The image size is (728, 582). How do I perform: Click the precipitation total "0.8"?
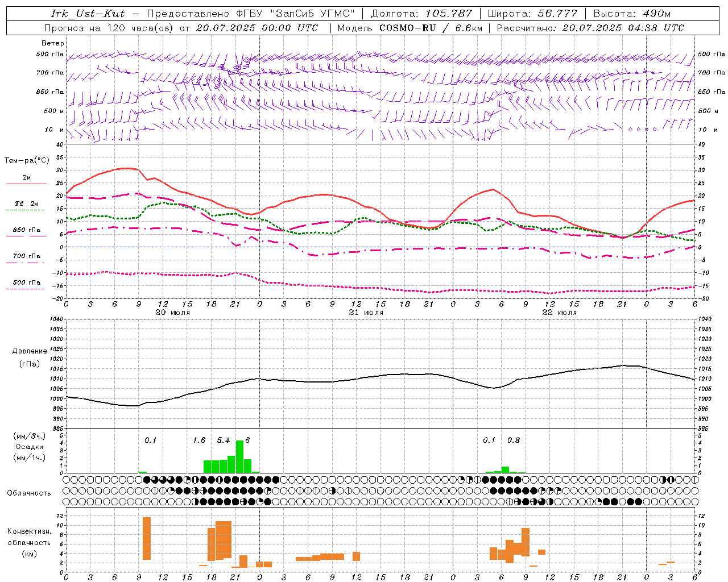(x=514, y=440)
